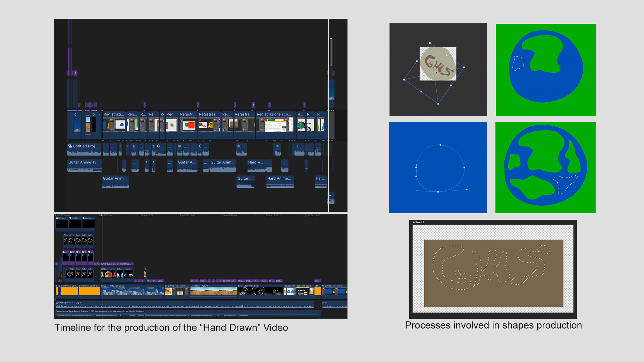Click the 'Timeline for the production' caption text
The width and height of the screenshot is (644, 362).
(171, 327)
